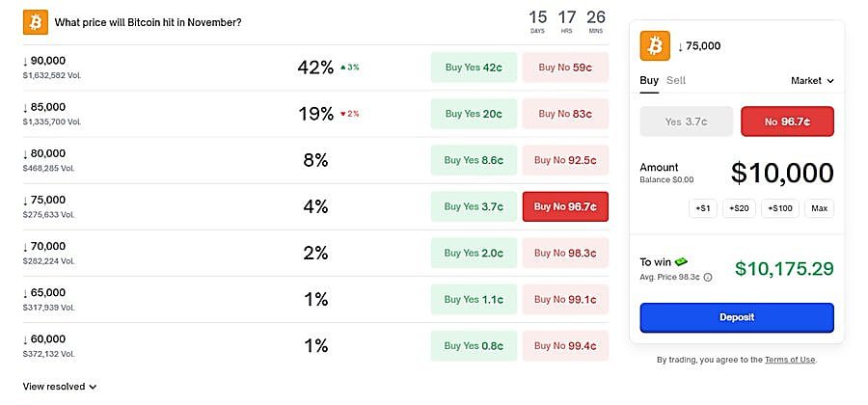Open the Terms of Use link

coord(790,360)
